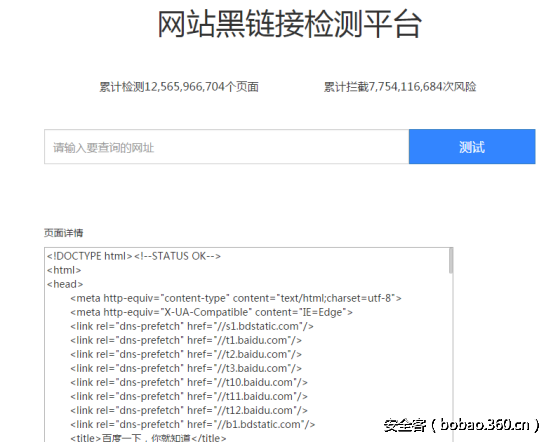Click the <title>百度一下，你就知道</title> line

pos(148,438)
